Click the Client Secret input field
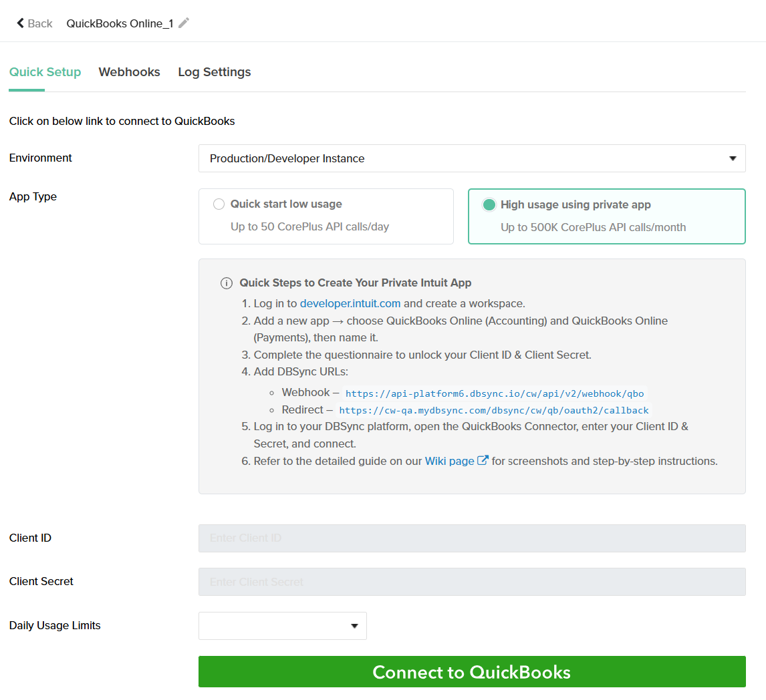Screen dimensions: 766x700 click(471, 582)
